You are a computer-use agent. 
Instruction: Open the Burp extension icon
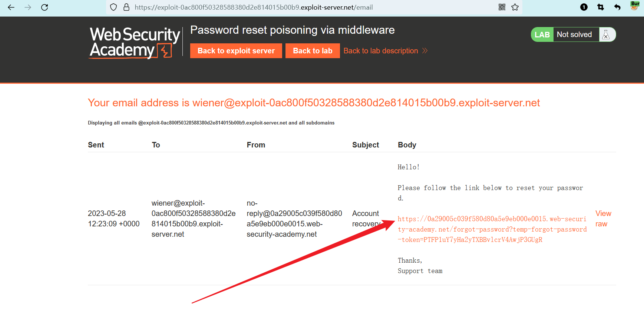coord(635,6)
